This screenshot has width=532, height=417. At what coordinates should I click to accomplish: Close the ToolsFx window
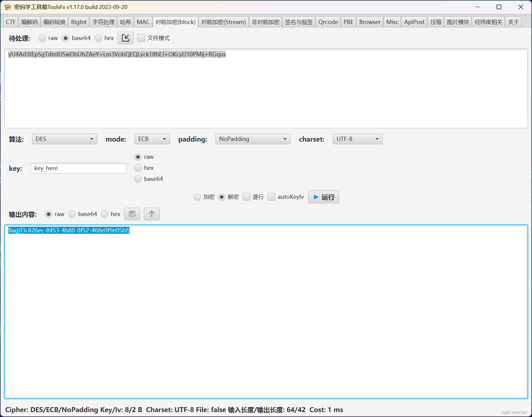tap(521, 7)
